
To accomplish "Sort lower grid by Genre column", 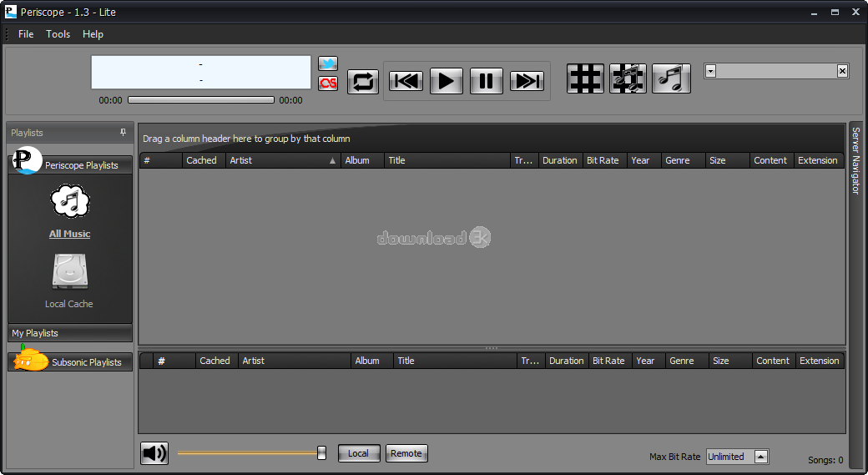I will pyautogui.click(x=687, y=361).
